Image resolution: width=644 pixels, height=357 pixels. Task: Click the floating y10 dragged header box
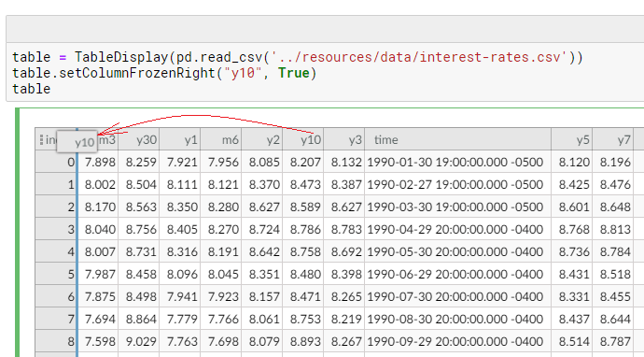[x=77, y=142]
